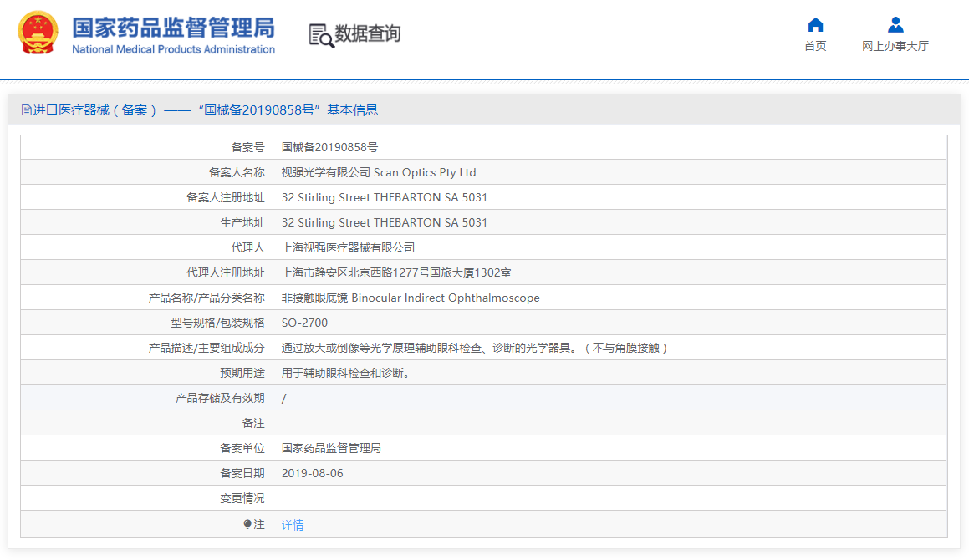Click the 基本信息 section header title
969x560 pixels.
point(352,110)
